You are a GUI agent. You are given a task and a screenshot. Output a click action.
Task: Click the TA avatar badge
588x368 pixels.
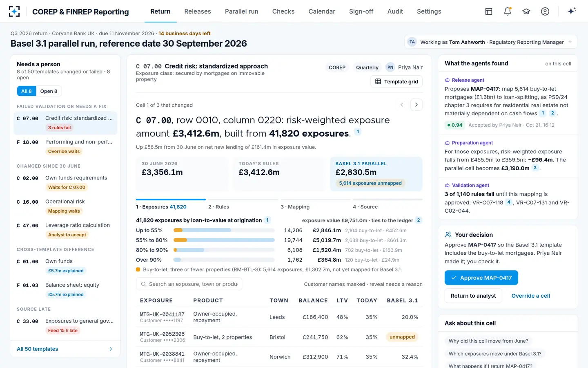click(x=412, y=42)
